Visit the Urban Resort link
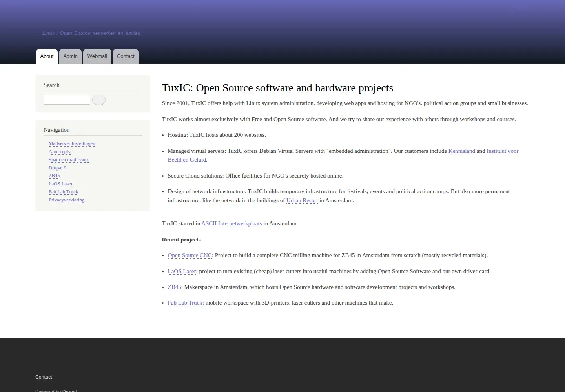This screenshot has width=565, height=392. (302, 200)
